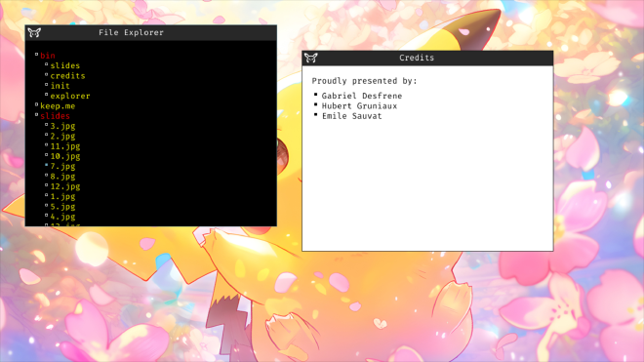Select the name Emile Sauvat
The width and height of the screenshot is (644, 362).
point(352,116)
